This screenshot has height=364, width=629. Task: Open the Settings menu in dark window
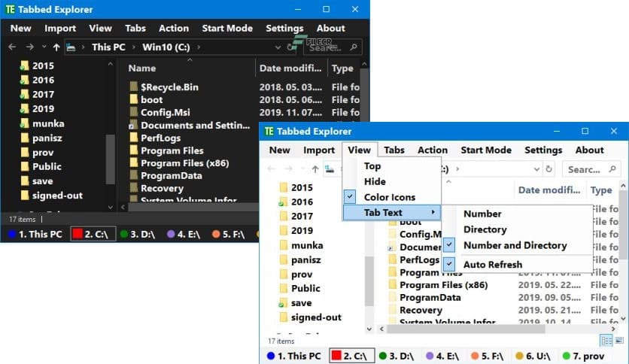click(x=284, y=28)
